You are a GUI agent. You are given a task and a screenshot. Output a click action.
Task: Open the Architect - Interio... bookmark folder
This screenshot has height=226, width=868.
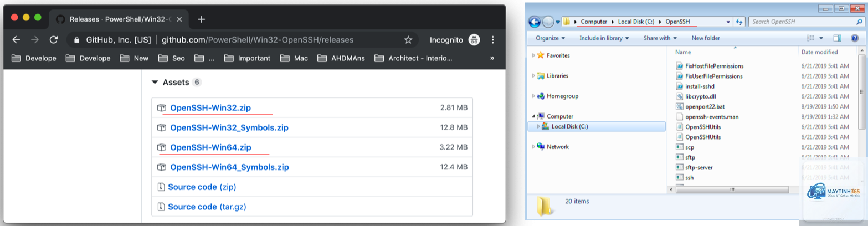414,58
